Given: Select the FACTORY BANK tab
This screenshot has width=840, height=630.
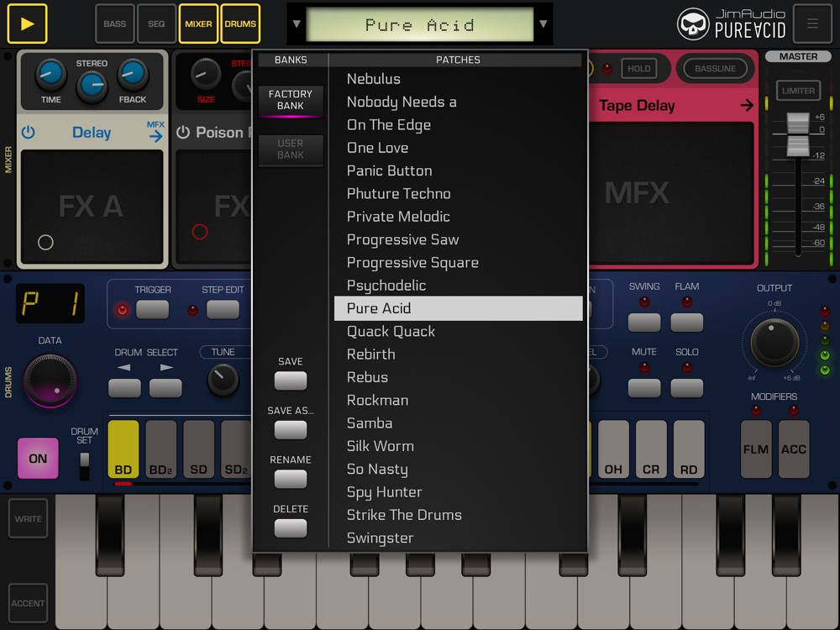Looking at the screenshot, I should coord(291,100).
